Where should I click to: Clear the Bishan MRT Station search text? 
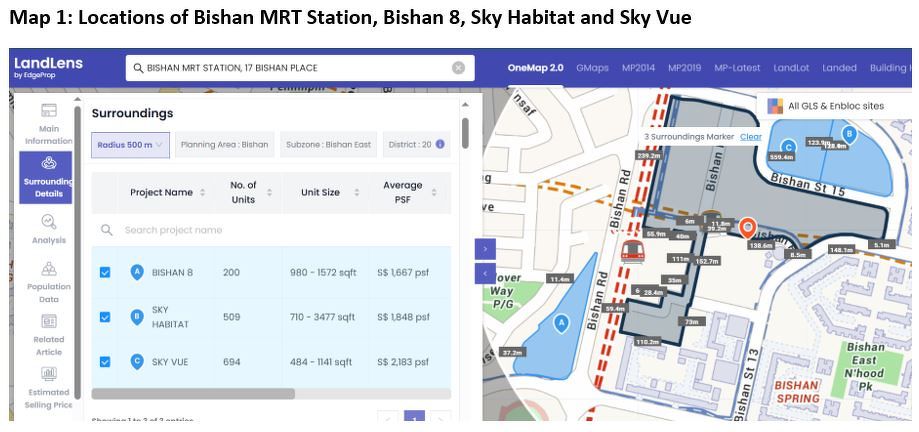point(458,68)
